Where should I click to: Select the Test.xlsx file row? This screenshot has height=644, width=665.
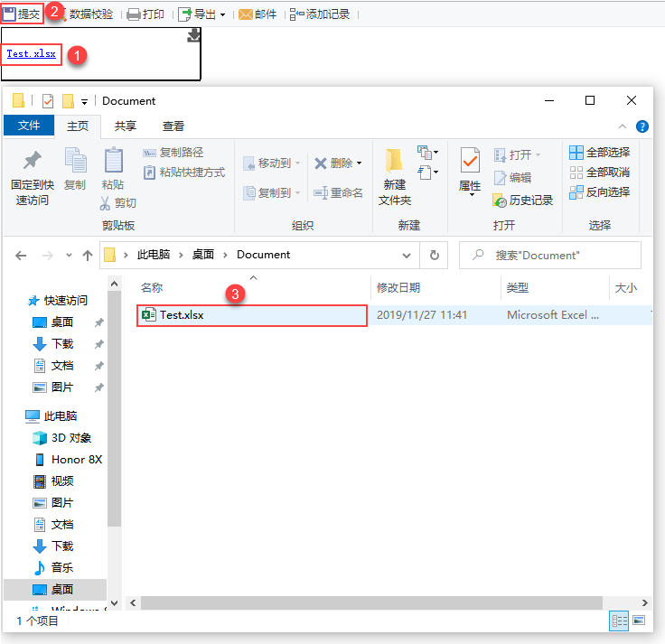pos(394,315)
